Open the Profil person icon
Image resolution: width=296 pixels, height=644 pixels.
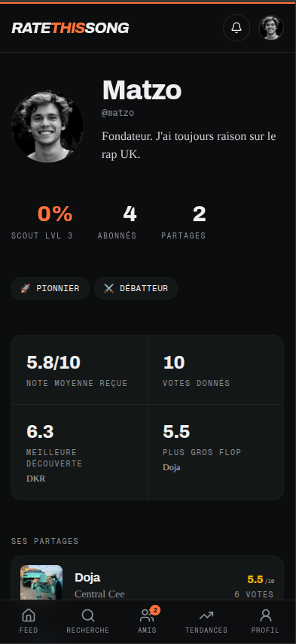point(266,615)
